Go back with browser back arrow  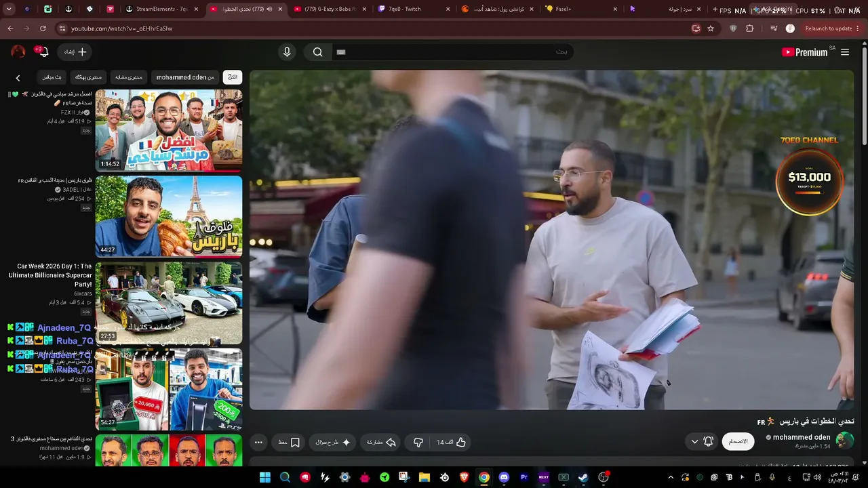[x=10, y=28]
